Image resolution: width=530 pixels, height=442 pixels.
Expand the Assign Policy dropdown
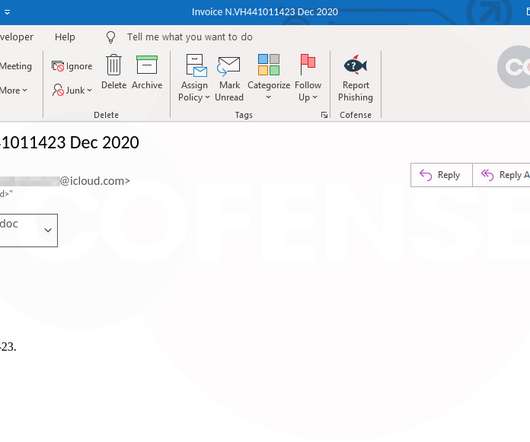194,78
